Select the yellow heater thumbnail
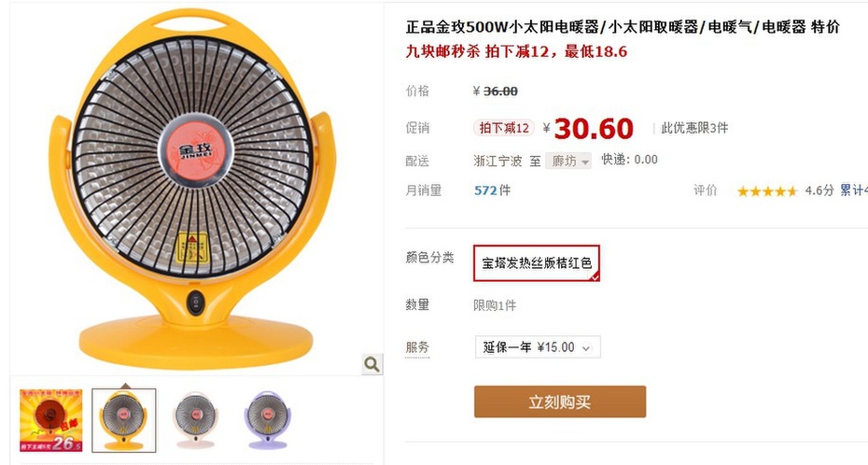Screen dimensions: 868x465 (124, 420)
